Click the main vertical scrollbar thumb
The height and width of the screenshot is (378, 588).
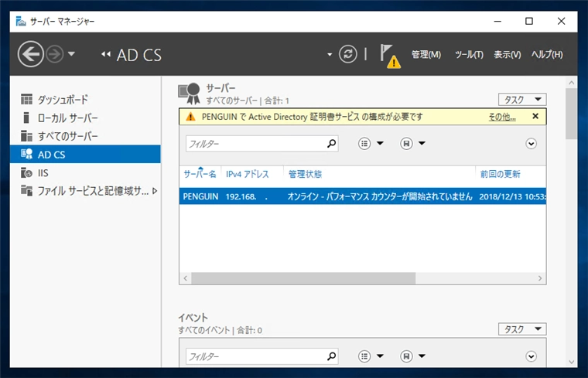pos(572,114)
